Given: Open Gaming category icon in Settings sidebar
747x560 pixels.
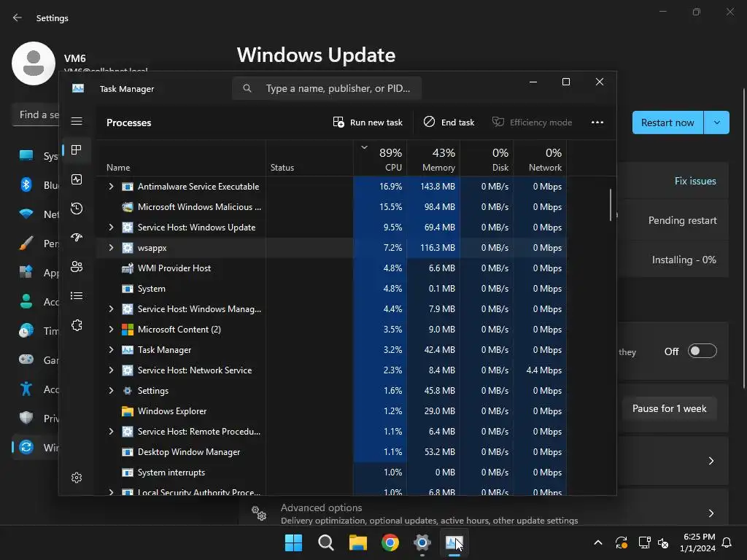Looking at the screenshot, I should click(26, 359).
